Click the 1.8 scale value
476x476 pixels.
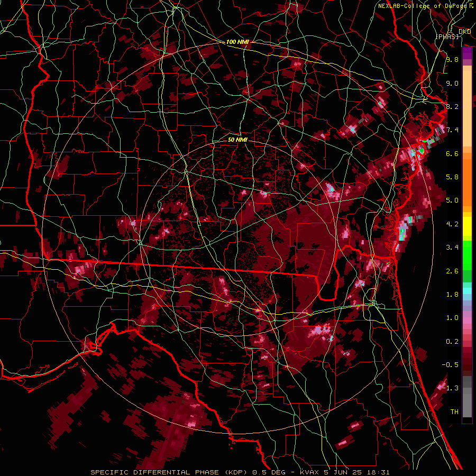452,295
